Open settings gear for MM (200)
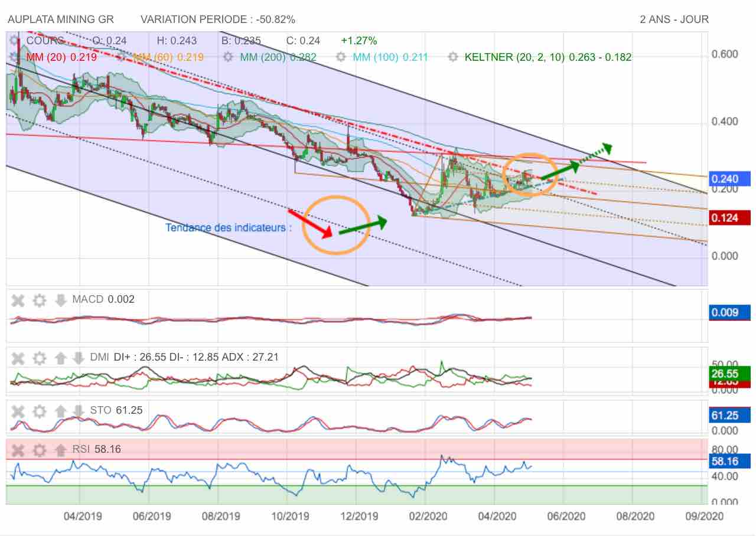The height and width of the screenshot is (536, 756). click(229, 57)
